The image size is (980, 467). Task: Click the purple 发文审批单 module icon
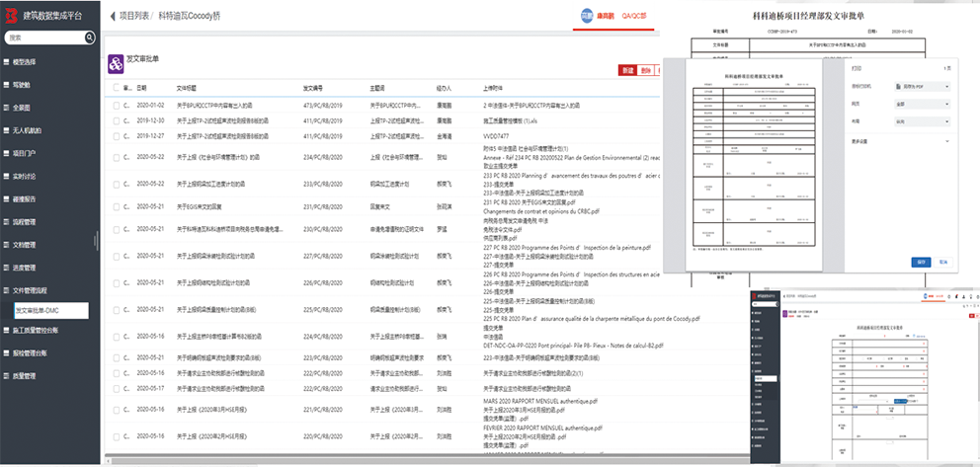116,62
